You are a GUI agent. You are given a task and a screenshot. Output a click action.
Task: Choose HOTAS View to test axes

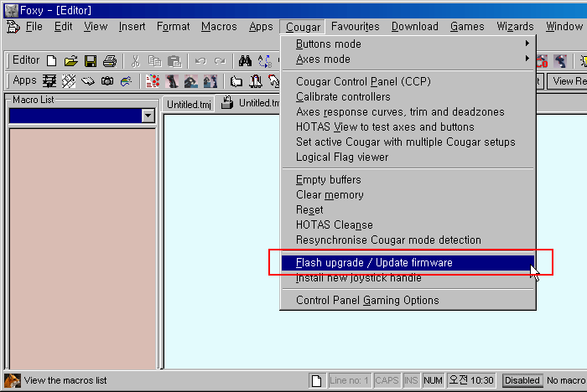408,126
